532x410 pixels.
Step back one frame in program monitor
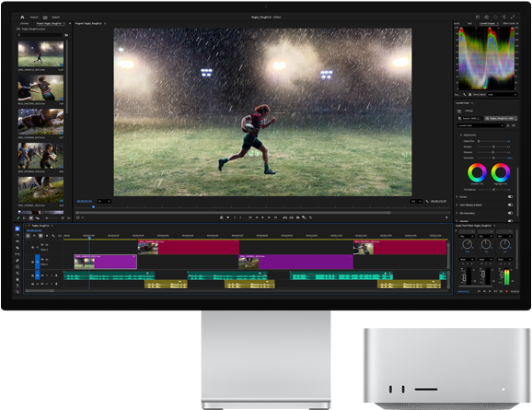pyautogui.click(x=257, y=217)
